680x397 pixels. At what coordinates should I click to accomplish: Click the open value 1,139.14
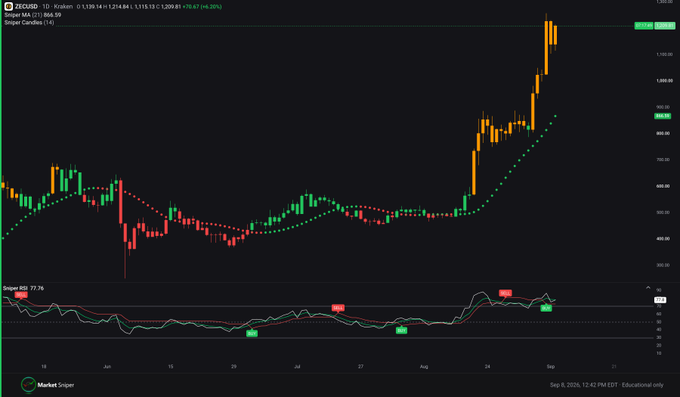click(92, 7)
